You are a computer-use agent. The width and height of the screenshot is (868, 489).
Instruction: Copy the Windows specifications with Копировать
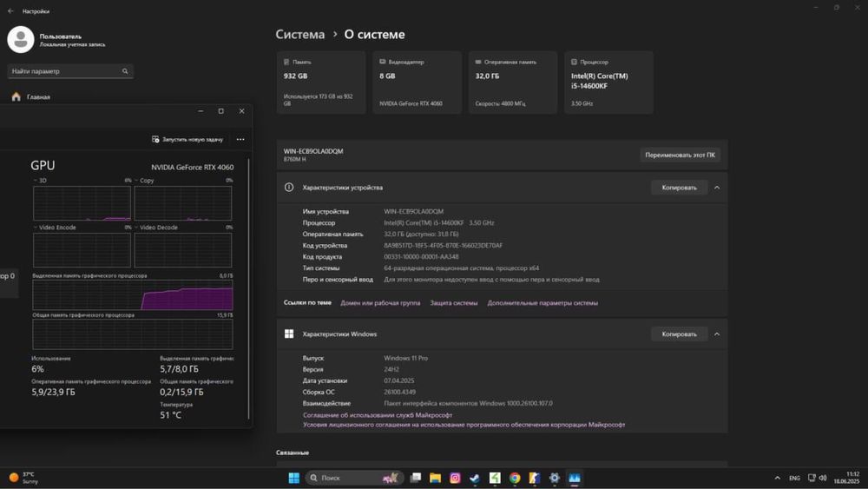(x=680, y=334)
